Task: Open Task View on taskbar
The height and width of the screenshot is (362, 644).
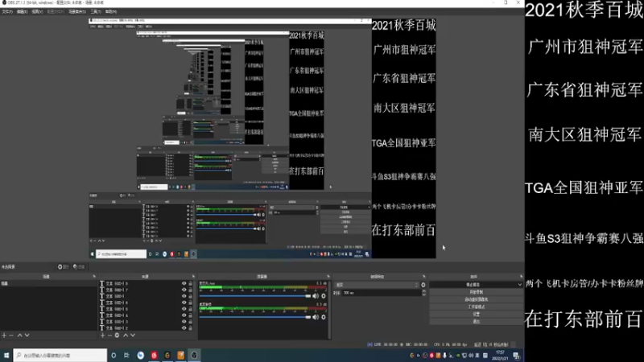Action: [x=126, y=356]
